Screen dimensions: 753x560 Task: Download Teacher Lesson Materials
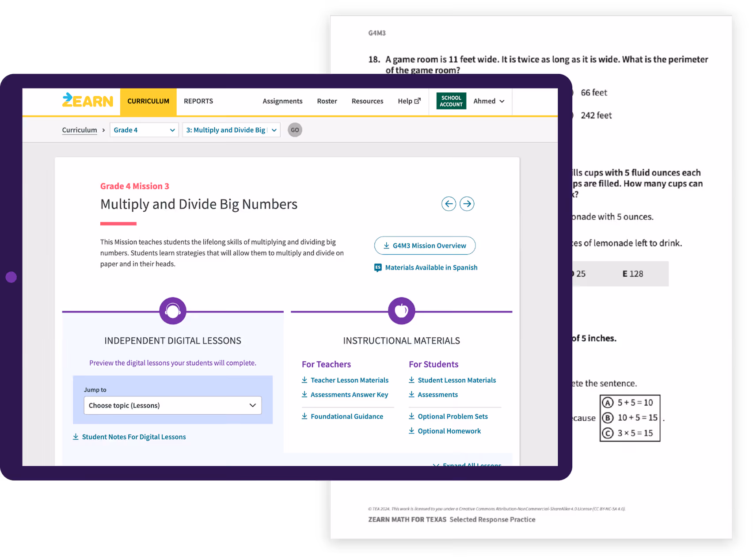(x=345, y=380)
